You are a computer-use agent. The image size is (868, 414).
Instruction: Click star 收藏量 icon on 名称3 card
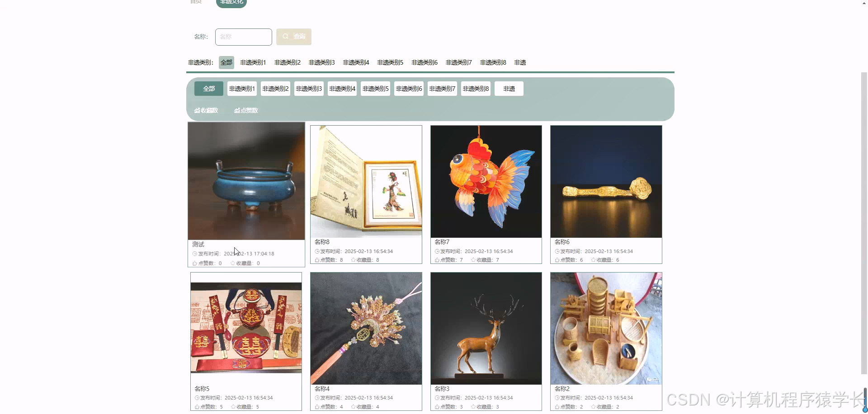(473, 407)
